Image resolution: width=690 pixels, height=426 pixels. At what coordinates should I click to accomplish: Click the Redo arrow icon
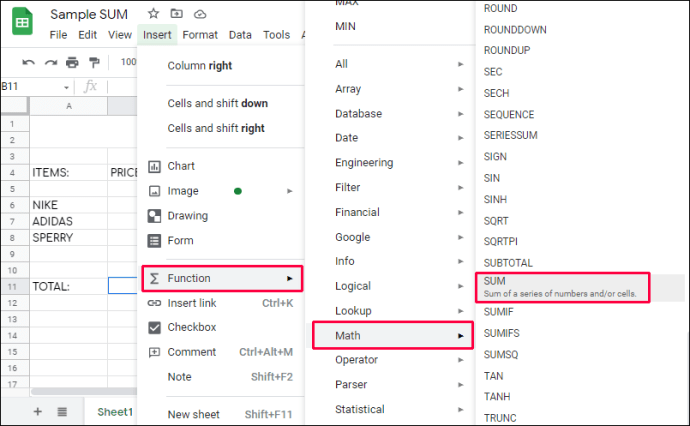(51, 62)
